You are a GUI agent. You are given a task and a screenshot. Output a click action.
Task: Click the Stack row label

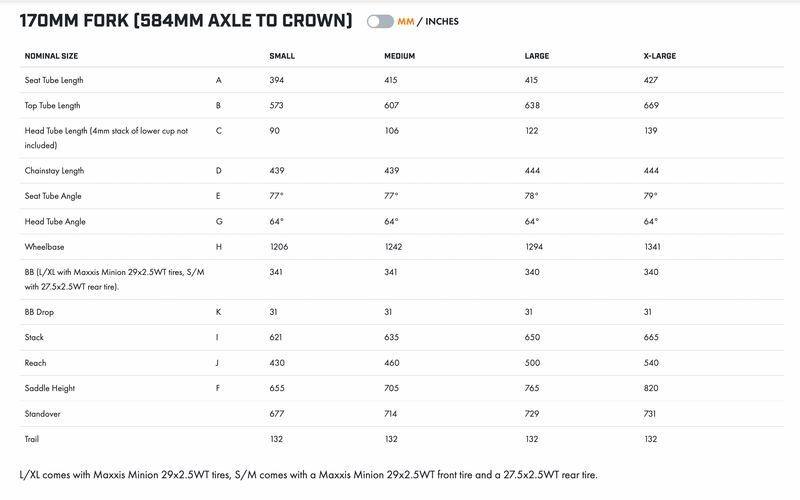pyautogui.click(x=35, y=338)
